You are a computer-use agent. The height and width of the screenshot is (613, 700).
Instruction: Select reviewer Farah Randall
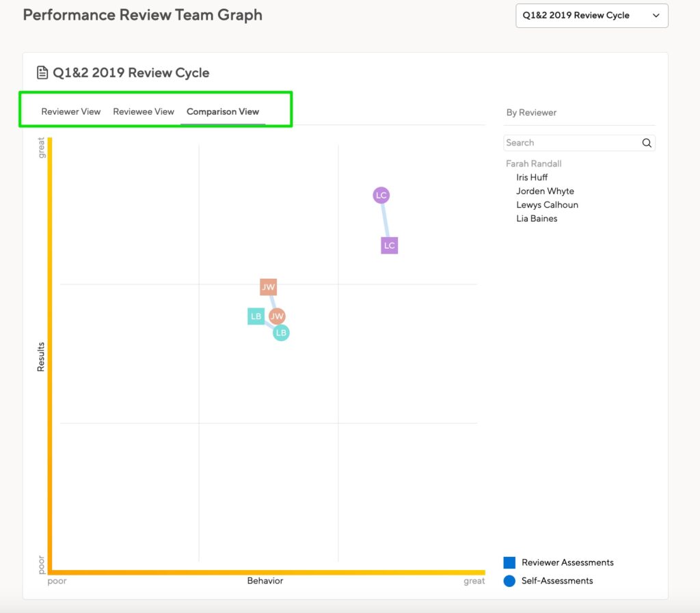tap(533, 164)
